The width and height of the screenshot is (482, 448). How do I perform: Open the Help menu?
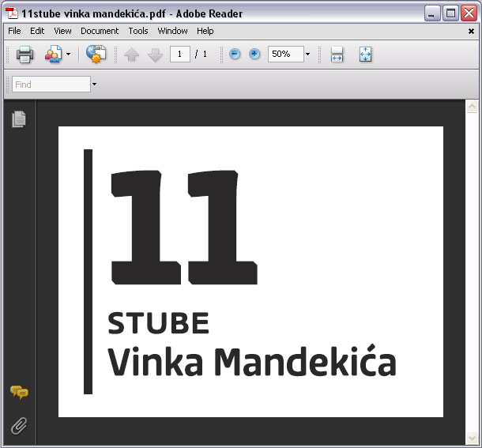tap(205, 31)
